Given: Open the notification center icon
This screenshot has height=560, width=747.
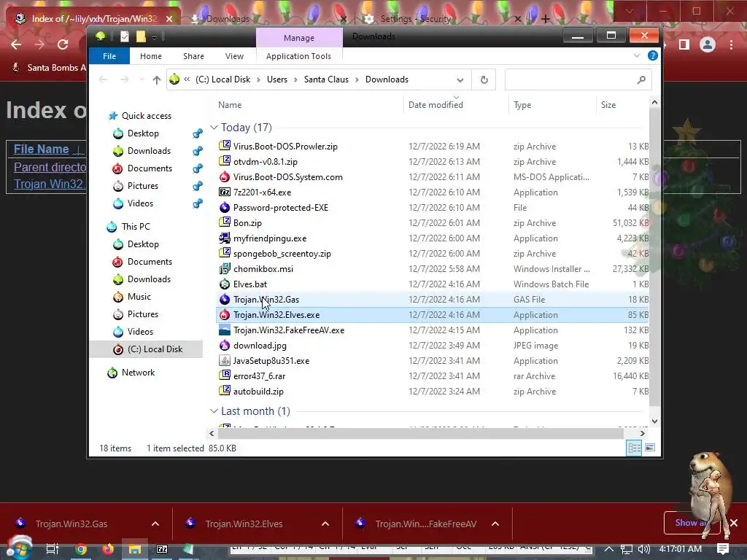Looking at the screenshot, I should (723, 549).
